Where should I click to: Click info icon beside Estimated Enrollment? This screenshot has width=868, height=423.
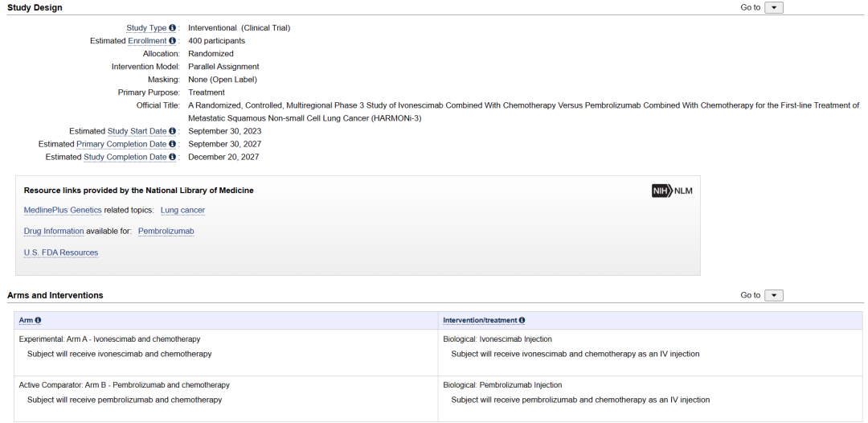pos(172,41)
